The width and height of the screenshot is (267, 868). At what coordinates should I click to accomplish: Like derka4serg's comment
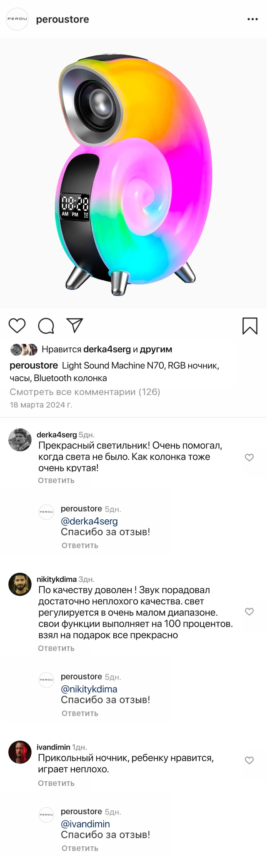(x=249, y=458)
